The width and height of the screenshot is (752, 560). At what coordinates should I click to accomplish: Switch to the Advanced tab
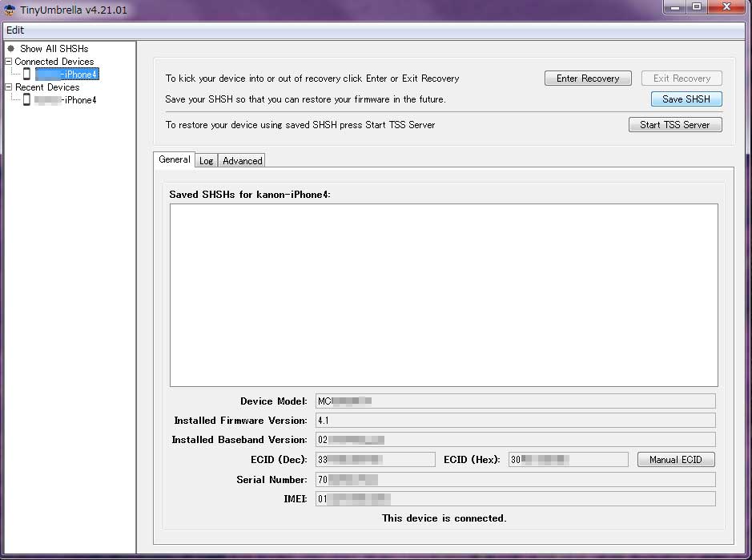[242, 161]
